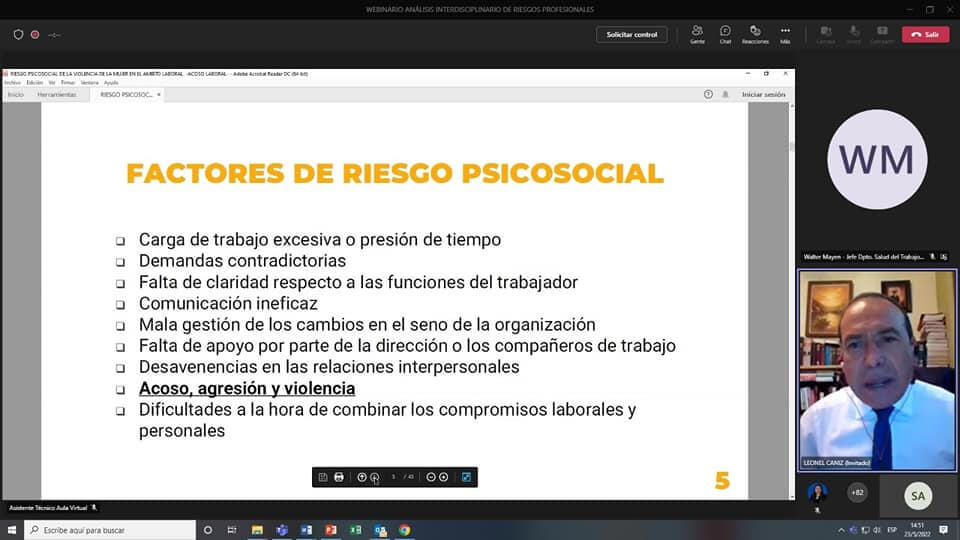Screen dimensions: 960x540
Task: Switch to the Herramientas tab
Action: click(x=57, y=95)
